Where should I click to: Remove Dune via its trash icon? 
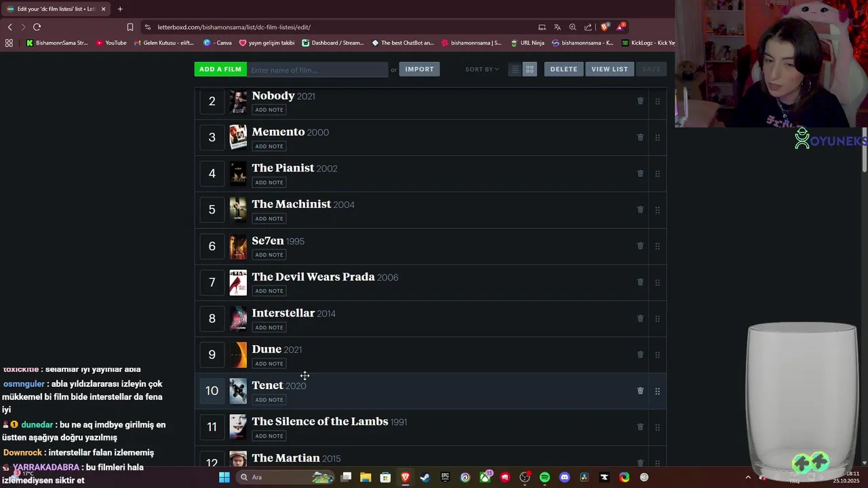[x=640, y=354]
